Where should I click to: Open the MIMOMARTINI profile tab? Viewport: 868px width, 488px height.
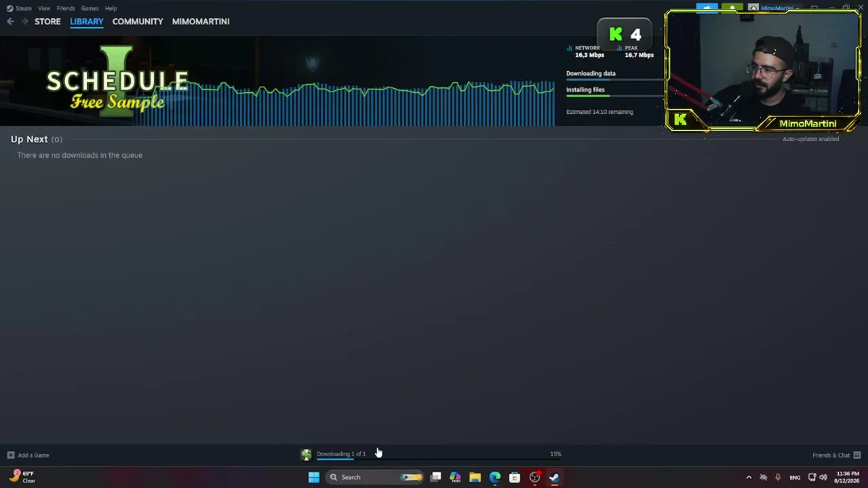pyautogui.click(x=201, y=22)
